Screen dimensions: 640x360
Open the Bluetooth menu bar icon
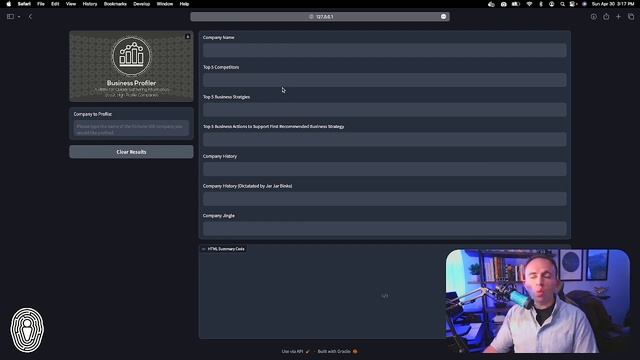pos(541,4)
